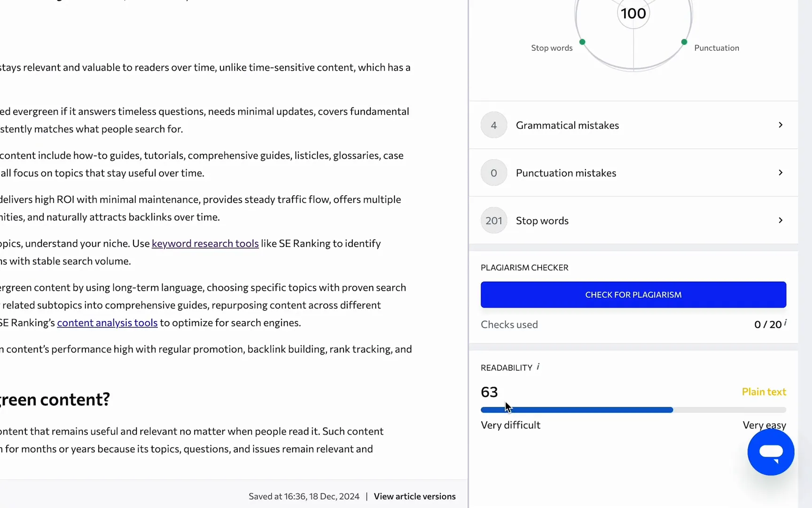Image resolution: width=812 pixels, height=508 pixels.
Task: Click the readability progress bar
Action: pyautogui.click(x=633, y=410)
